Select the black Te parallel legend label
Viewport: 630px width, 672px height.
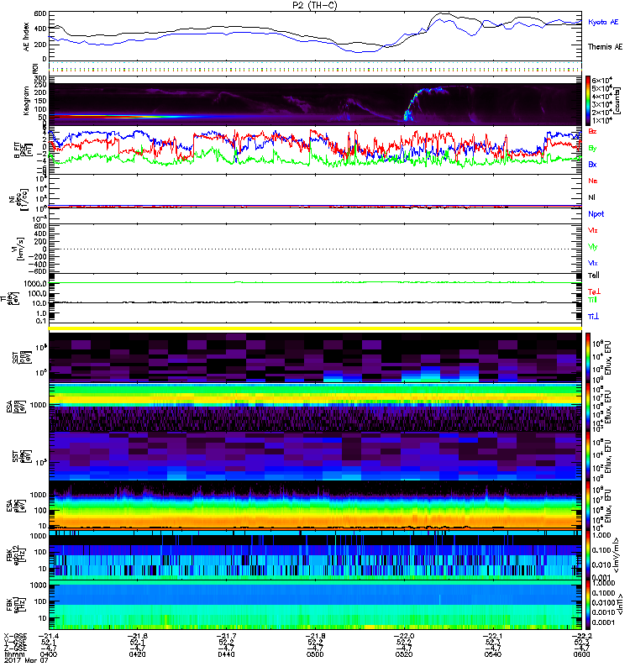tap(594, 276)
